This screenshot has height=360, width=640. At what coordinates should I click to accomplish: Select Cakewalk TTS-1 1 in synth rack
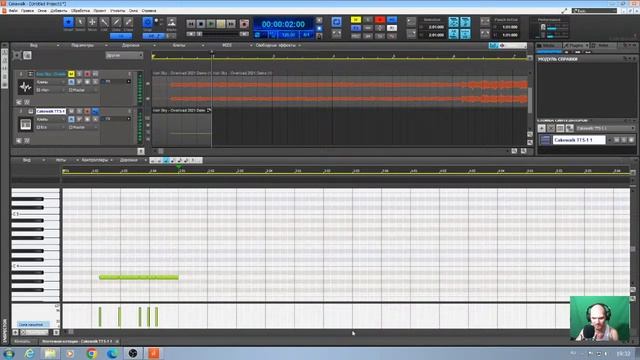coord(579,140)
